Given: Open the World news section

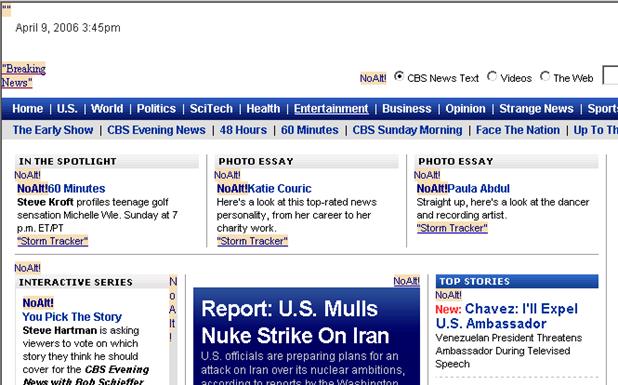Looking at the screenshot, I should (x=107, y=109).
